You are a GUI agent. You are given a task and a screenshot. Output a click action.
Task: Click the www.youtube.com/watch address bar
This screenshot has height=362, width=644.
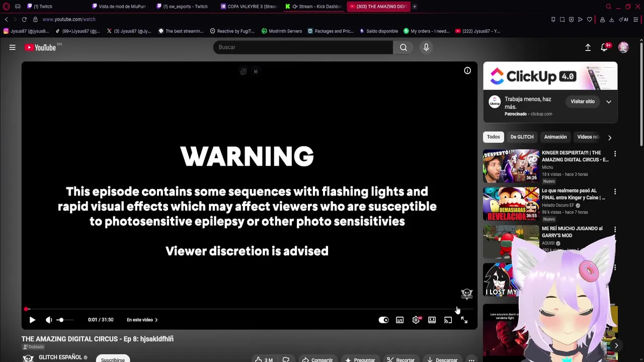coord(69,19)
